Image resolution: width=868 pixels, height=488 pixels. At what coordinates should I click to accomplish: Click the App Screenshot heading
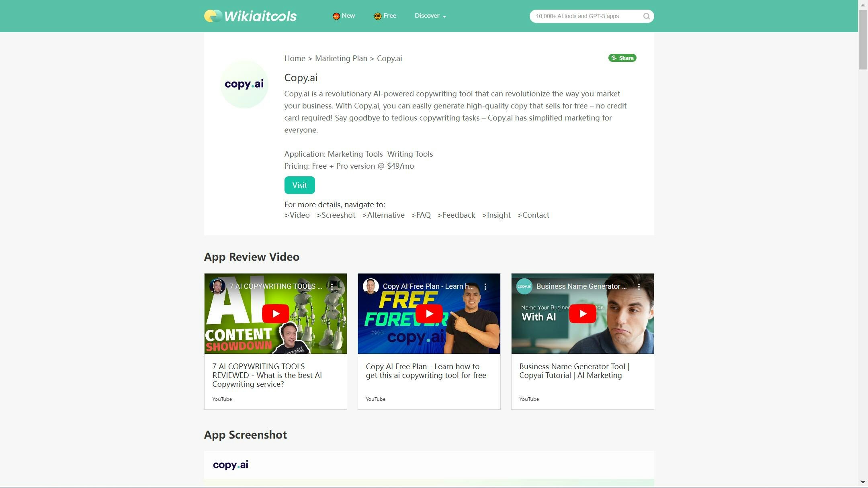[x=245, y=435]
